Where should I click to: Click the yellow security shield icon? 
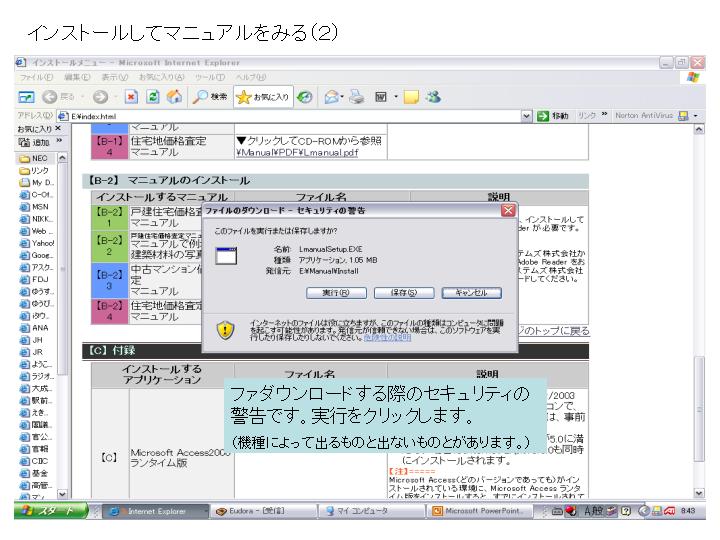tap(225, 330)
